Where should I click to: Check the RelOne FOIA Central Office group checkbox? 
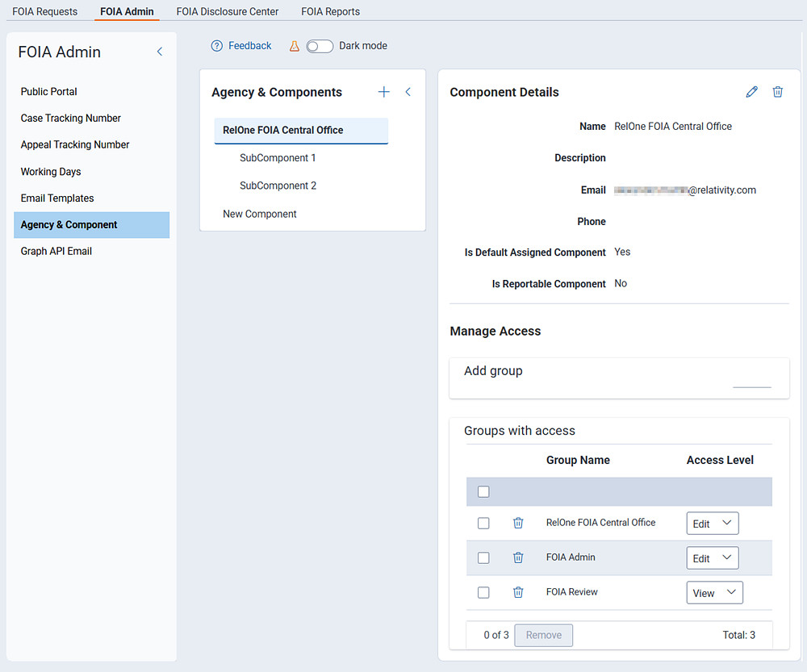pyautogui.click(x=483, y=524)
